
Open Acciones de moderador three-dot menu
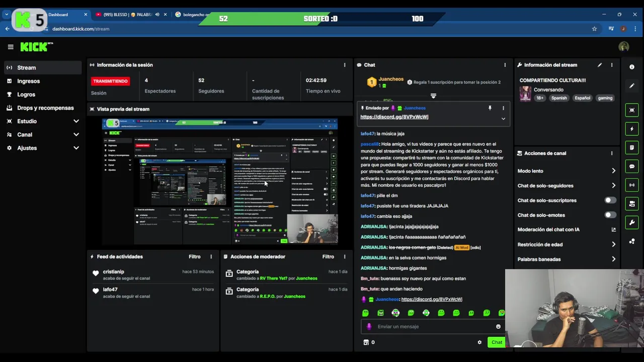pyautogui.click(x=345, y=256)
